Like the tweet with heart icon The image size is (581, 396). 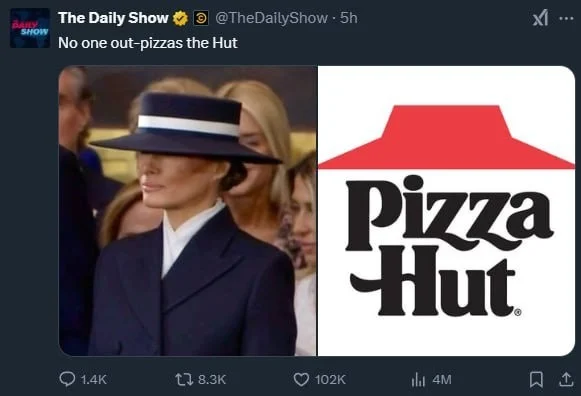coord(301,379)
